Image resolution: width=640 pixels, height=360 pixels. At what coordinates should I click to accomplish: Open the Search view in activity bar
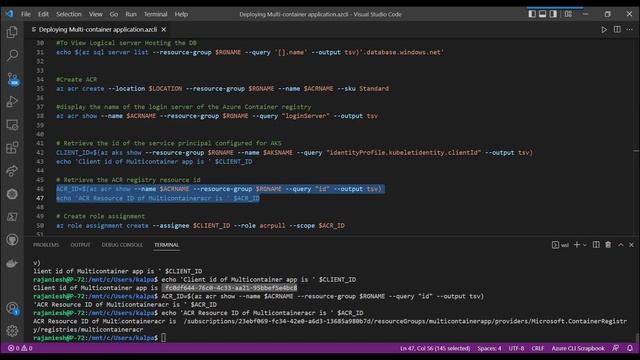pos(12,55)
